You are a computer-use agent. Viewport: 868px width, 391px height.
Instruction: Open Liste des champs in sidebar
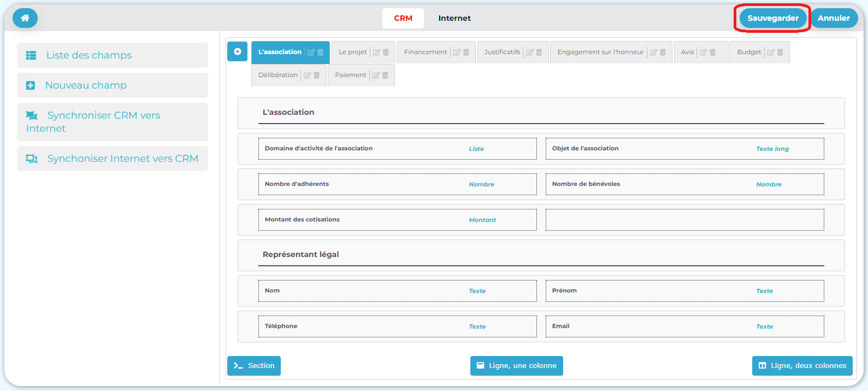pyautogui.click(x=89, y=55)
